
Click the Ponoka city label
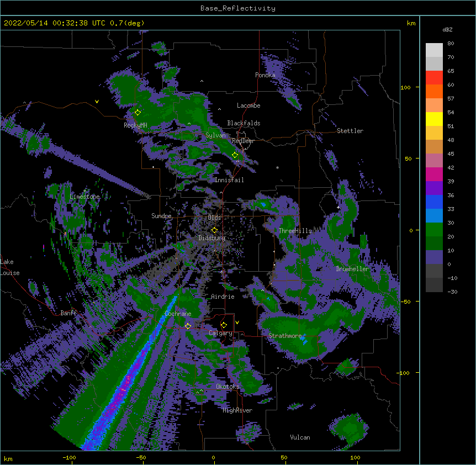[x=265, y=75]
